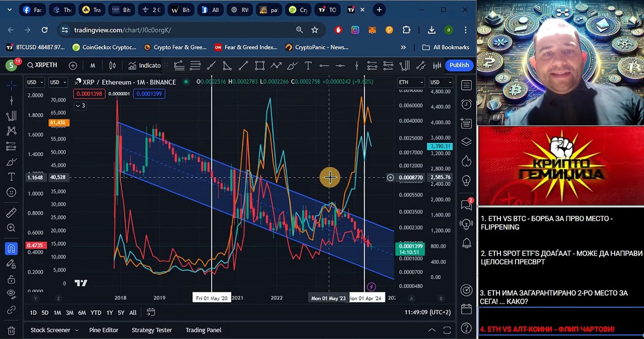Open a new browser tab
The image size is (644, 339).
(379, 9)
